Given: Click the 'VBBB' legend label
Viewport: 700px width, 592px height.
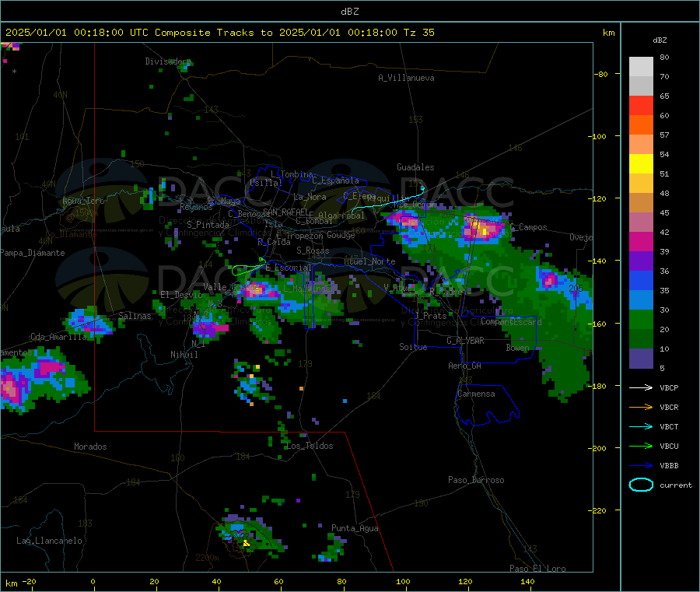Looking at the screenshot, I should click(669, 465).
